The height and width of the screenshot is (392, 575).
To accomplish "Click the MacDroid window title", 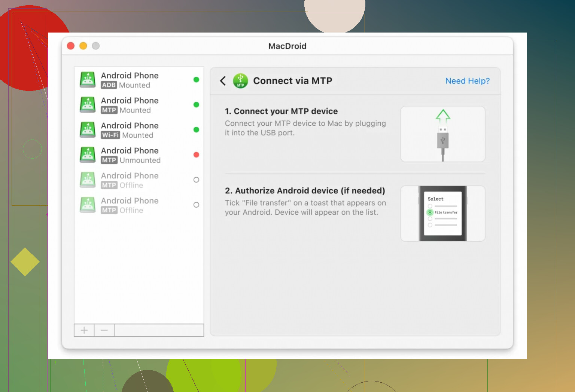I will coord(287,46).
